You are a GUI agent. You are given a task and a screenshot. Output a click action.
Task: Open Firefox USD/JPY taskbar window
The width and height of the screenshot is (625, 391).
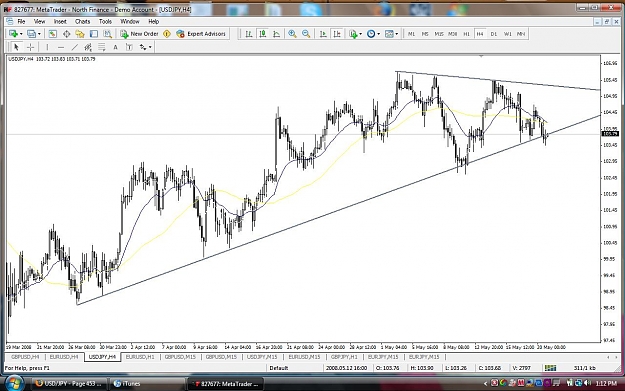point(69,384)
